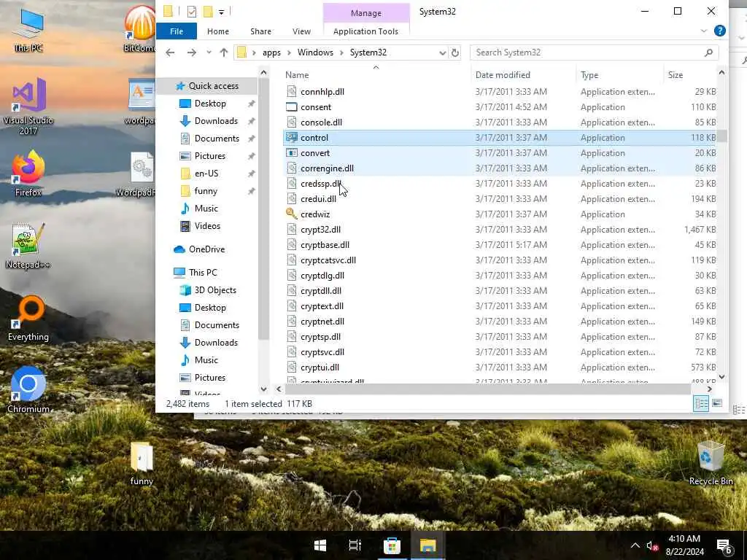Image resolution: width=747 pixels, height=560 pixels.
Task: Open Visual Studio 2017 desktop shortcut
Action: tap(28, 106)
